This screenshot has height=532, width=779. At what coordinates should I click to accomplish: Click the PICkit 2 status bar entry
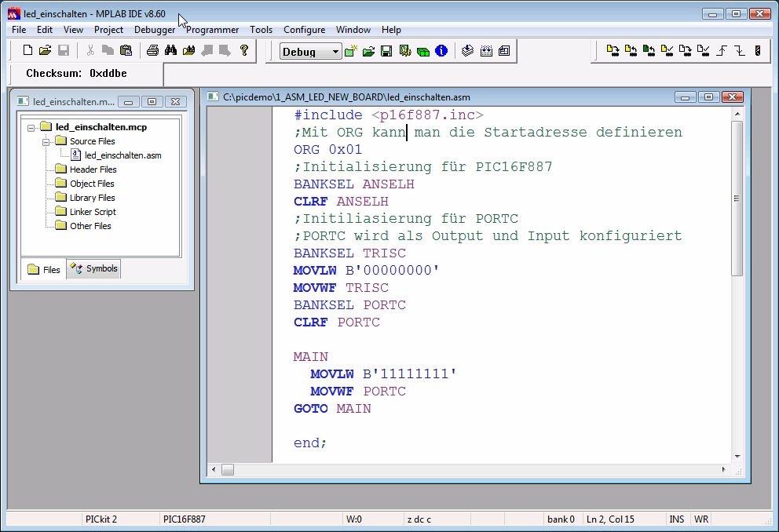pyautogui.click(x=101, y=519)
